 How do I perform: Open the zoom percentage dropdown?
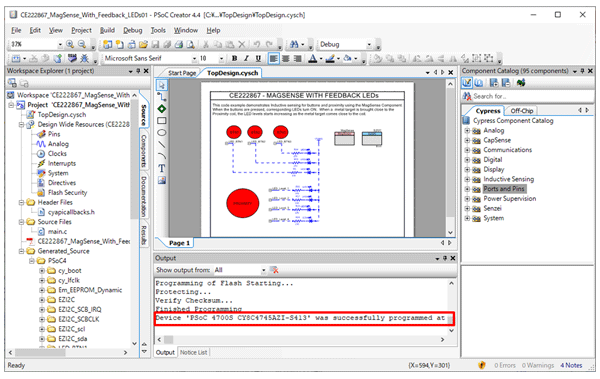click(60, 45)
